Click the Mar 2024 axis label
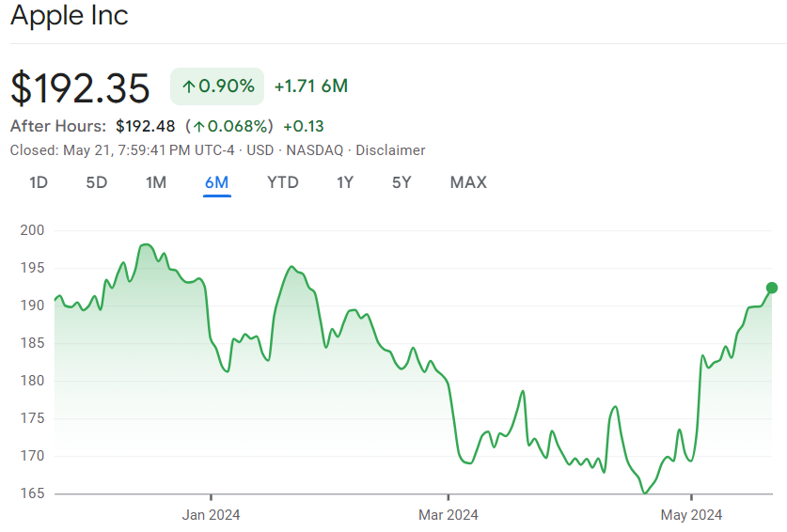Screen dimensions: 787x532 tap(449, 515)
